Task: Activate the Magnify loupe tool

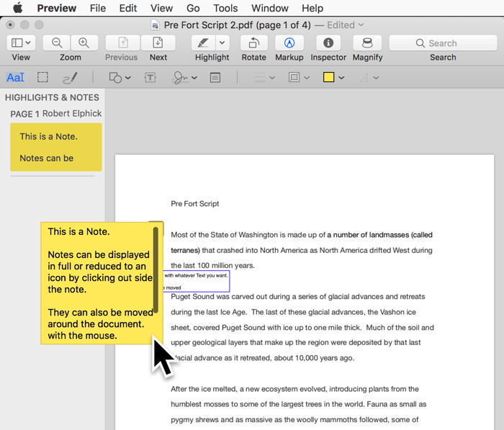Action: click(x=367, y=42)
